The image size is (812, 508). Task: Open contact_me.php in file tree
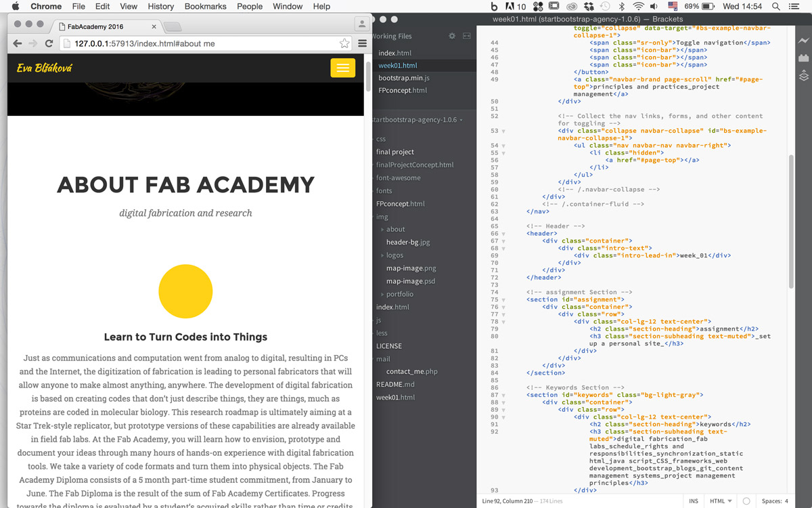412,371
